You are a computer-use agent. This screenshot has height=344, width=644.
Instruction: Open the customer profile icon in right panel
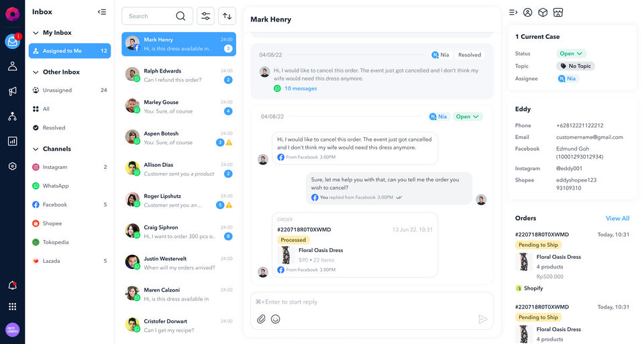[528, 12]
